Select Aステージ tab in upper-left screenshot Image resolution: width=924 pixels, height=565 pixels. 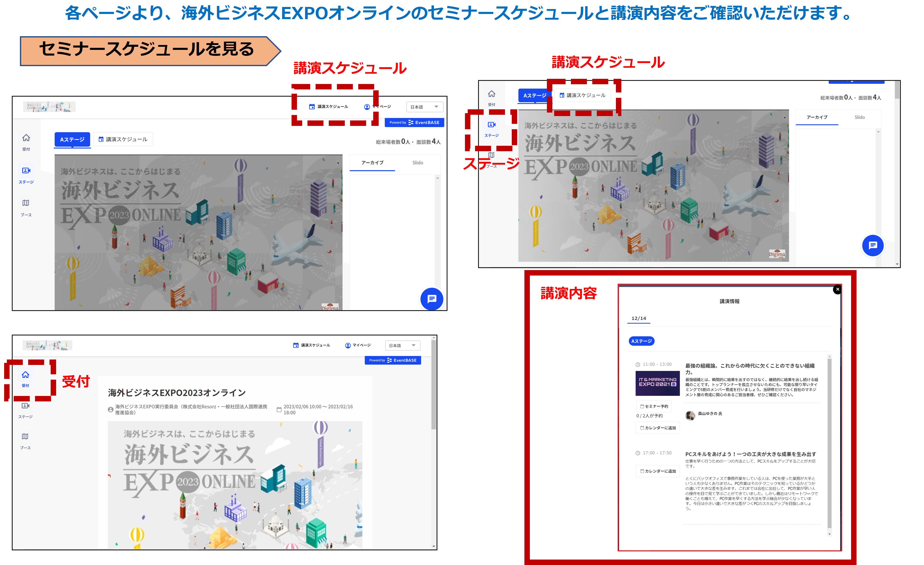coord(72,140)
